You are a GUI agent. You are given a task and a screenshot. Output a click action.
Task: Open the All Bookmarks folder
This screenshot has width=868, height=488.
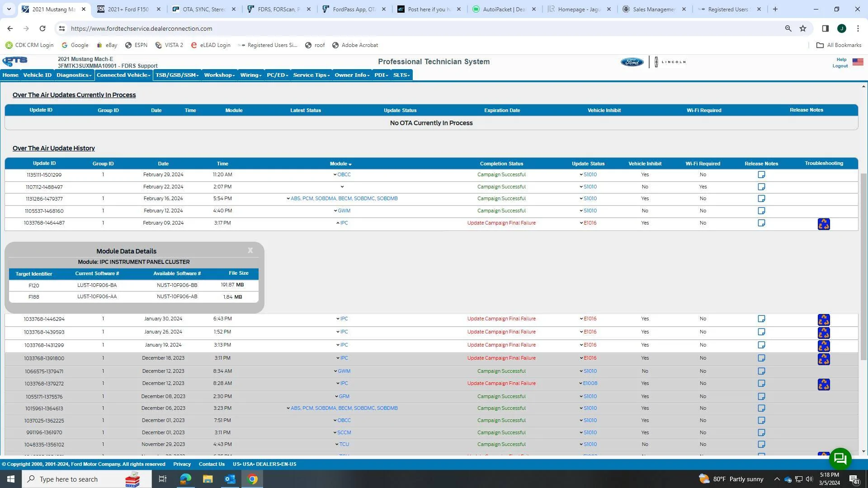[x=839, y=45]
